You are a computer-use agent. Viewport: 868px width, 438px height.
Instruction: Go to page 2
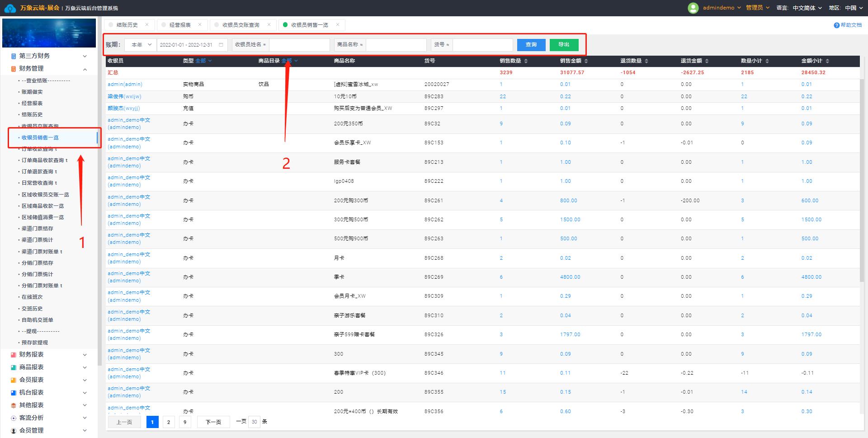[169, 422]
